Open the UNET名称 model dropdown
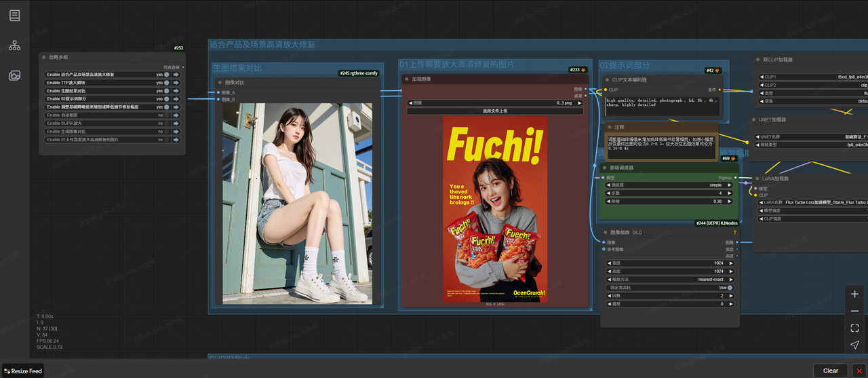 811,136
